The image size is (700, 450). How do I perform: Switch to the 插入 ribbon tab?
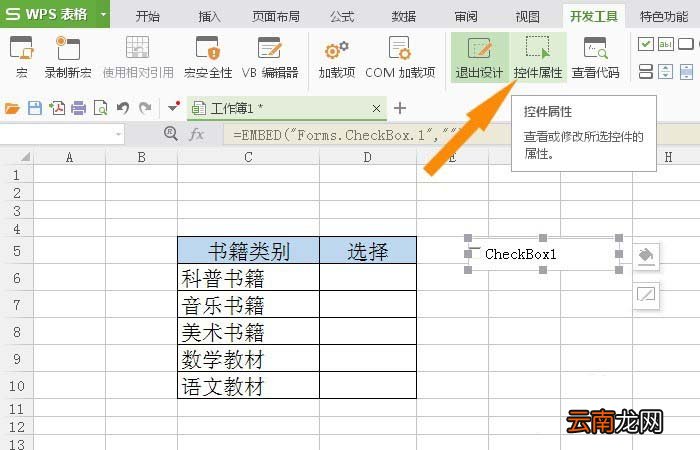tap(209, 17)
